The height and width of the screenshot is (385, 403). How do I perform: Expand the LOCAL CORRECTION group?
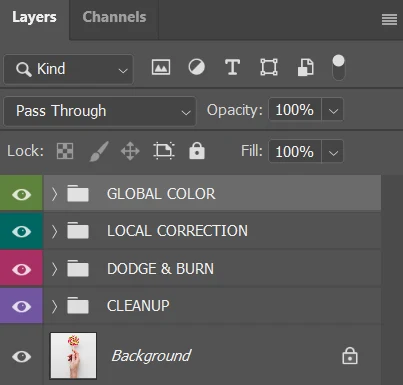pos(54,231)
